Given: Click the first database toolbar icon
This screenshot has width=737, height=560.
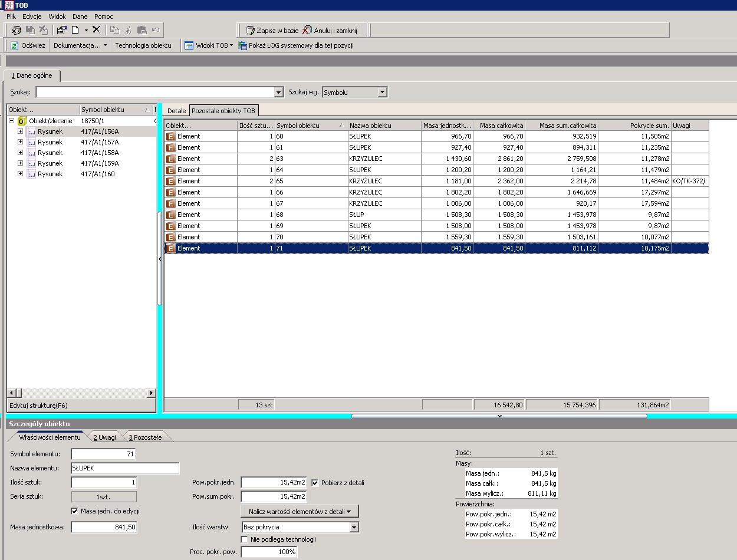Looking at the screenshot, I should (x=17, y=29).
